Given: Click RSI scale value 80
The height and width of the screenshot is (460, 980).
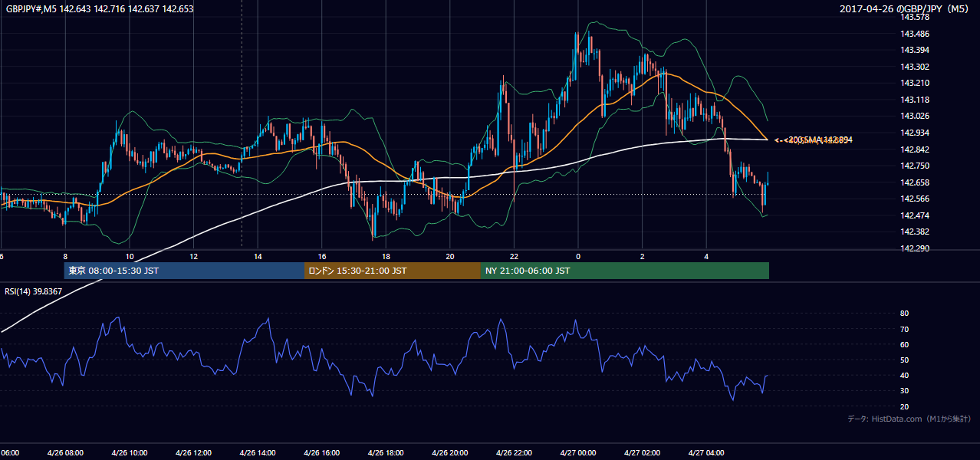Looking at the screenshot, I should point(904,314).
